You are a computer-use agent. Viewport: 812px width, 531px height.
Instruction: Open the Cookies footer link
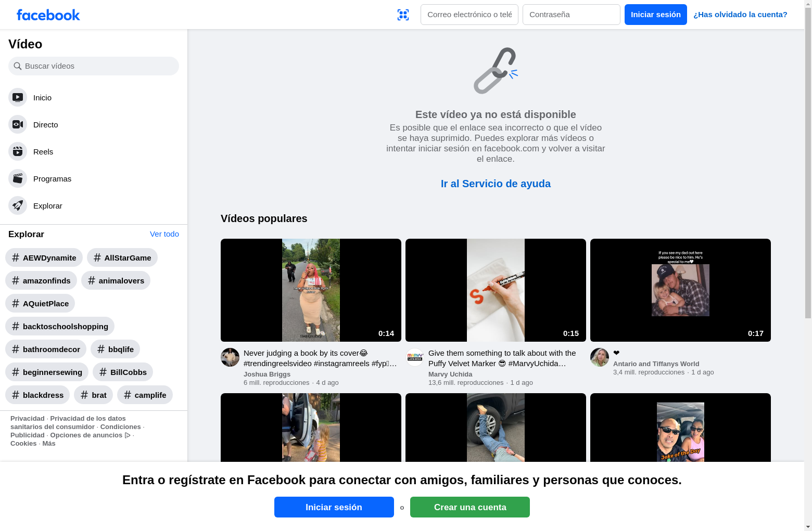(x=23, y=444)
